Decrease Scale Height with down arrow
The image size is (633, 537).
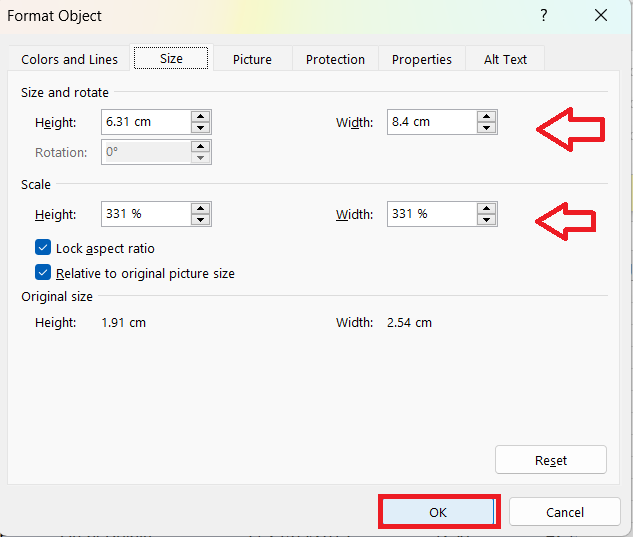tap(201, 220)
